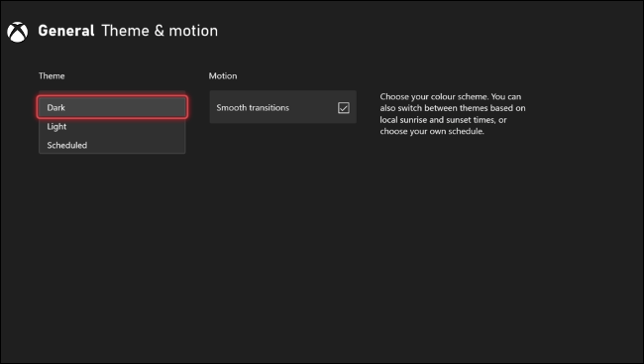The image size is (644, 364).
Task: Click the Smooth transitions label
Action: pos(253,108)
